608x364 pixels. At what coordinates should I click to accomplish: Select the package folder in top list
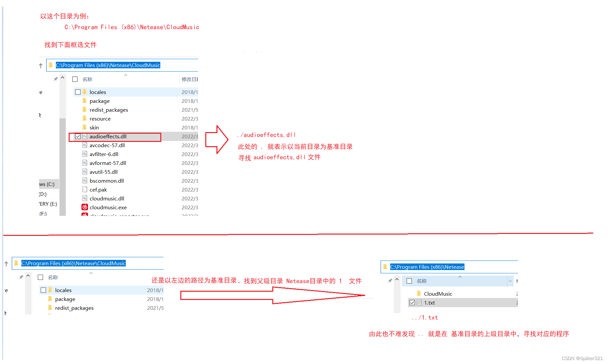pyautogui.click(x=100, y=101)
